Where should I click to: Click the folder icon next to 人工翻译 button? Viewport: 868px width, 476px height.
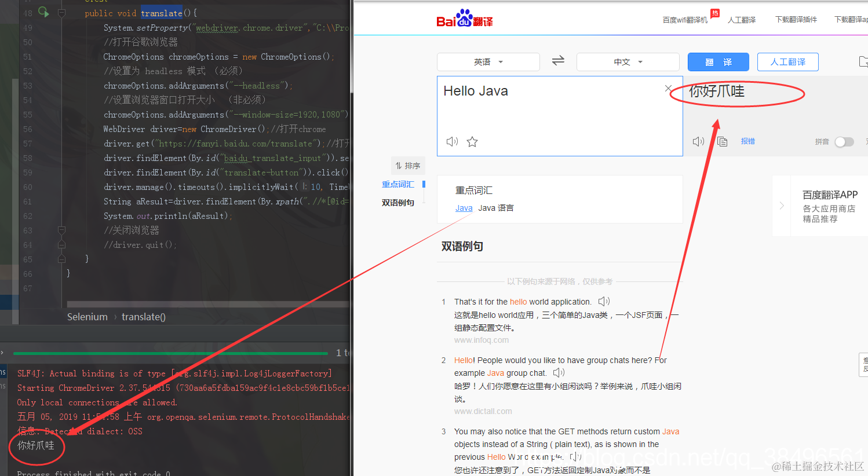click(863, 61)
